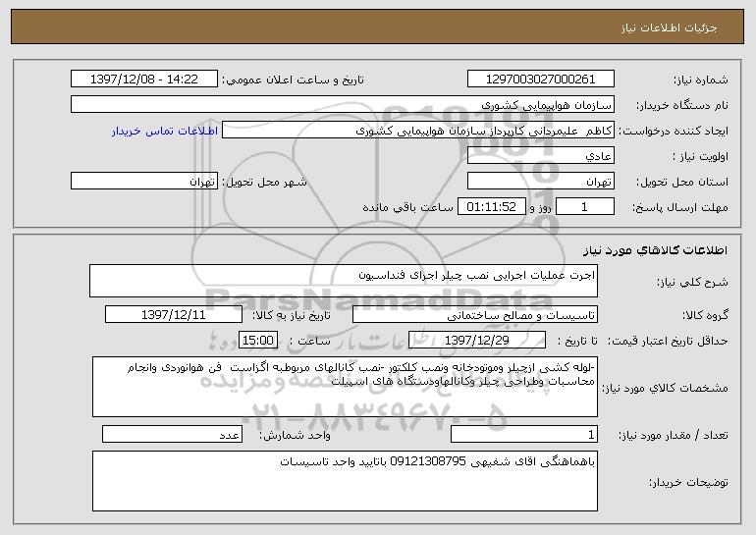Click the label شماره نیاز
This screenshot has width=756, height=535.
[x=700, y=80]
